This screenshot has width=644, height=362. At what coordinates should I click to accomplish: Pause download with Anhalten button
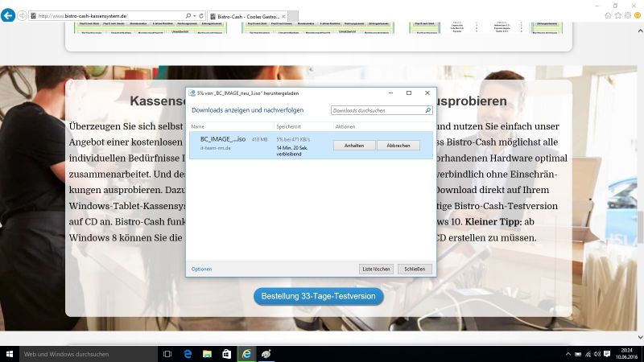(x=354, y=146)
